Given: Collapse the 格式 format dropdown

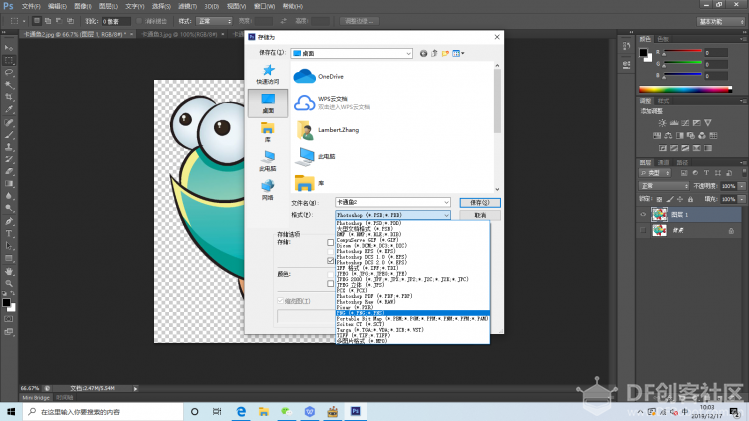Looking at the screenshot, I should [x=446, y=215].
